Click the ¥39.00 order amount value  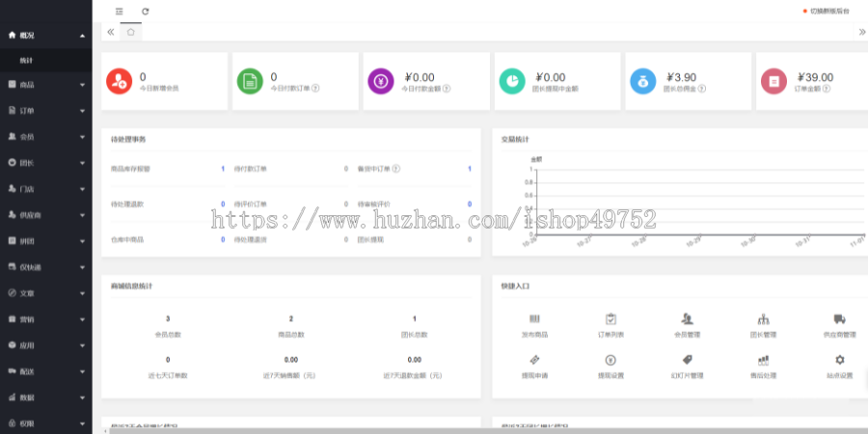tap(815, 78)
